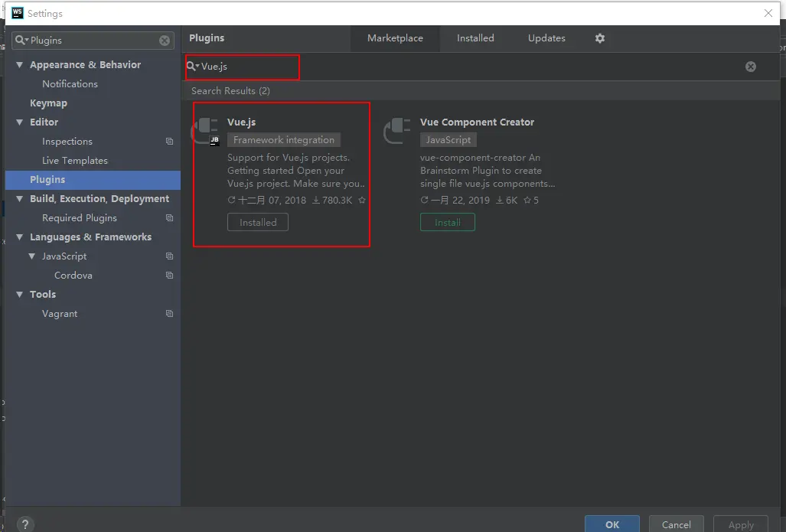Confirm settings with the OK button
The image size is (786, 532).
pos(612,524)
